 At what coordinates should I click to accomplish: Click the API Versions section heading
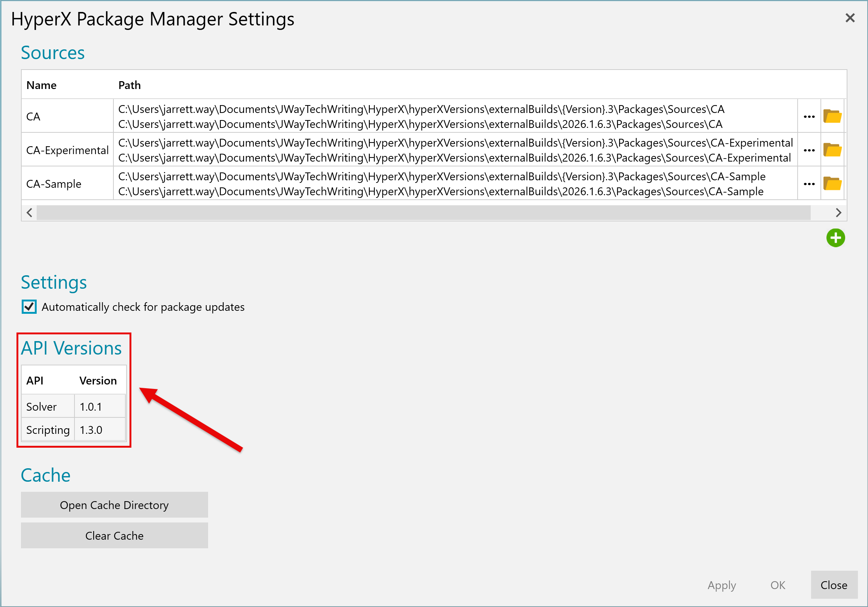(x=71, y=348)
